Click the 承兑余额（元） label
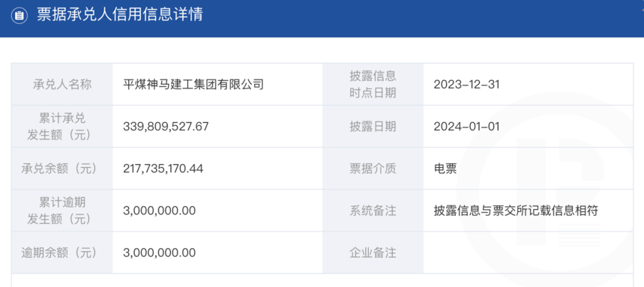Viewport: 644px width, 287px height. (x=58, y=169)
